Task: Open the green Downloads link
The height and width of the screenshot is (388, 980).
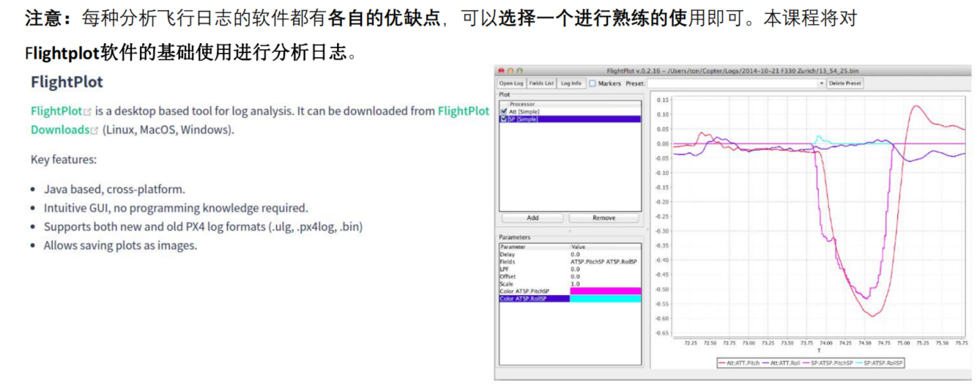Action: coord(60,130)
